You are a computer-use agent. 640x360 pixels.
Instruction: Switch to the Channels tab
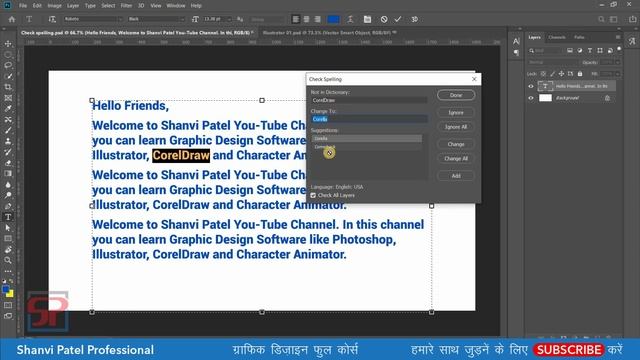point(557,37)
